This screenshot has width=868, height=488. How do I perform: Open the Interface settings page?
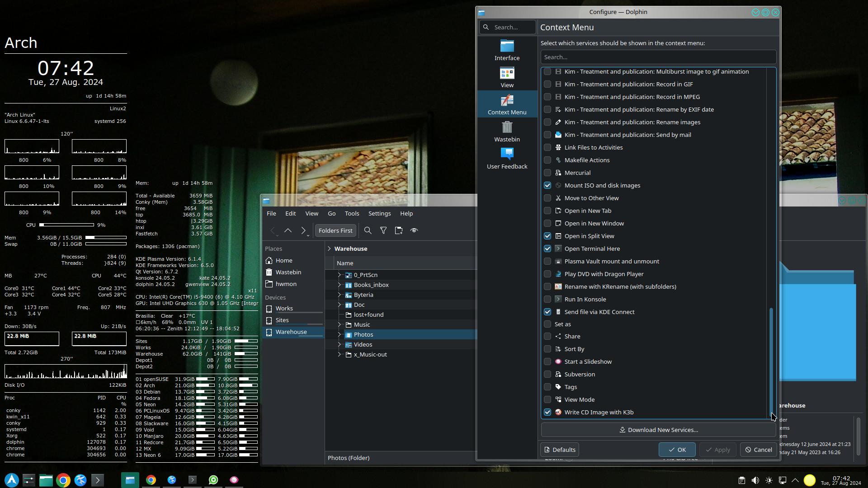(x=507, y=50)
